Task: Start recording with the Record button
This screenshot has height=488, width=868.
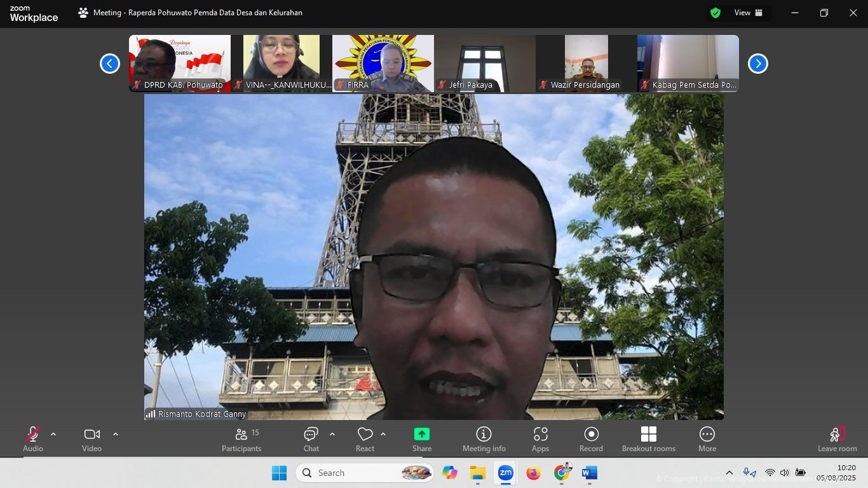Action: click(591, 439)
